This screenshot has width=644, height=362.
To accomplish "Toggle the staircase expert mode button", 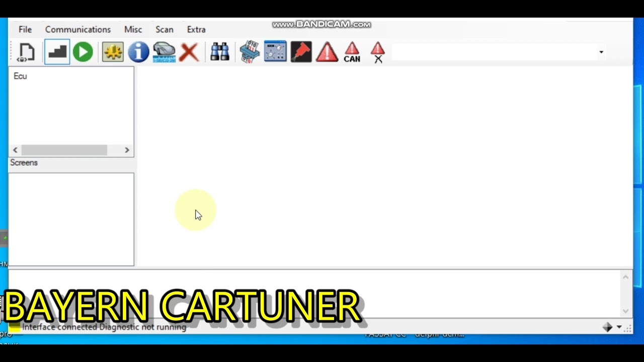I will point(57,52).
